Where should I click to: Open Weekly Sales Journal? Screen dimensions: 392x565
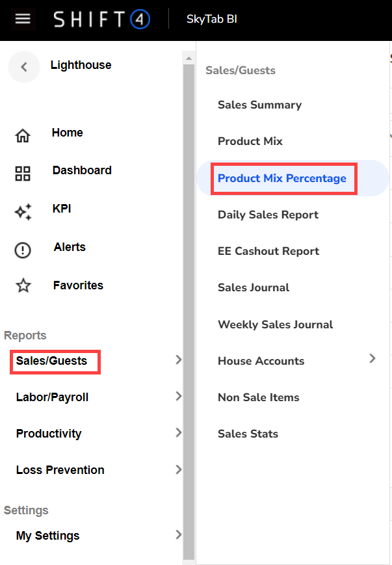pos(275,324)
